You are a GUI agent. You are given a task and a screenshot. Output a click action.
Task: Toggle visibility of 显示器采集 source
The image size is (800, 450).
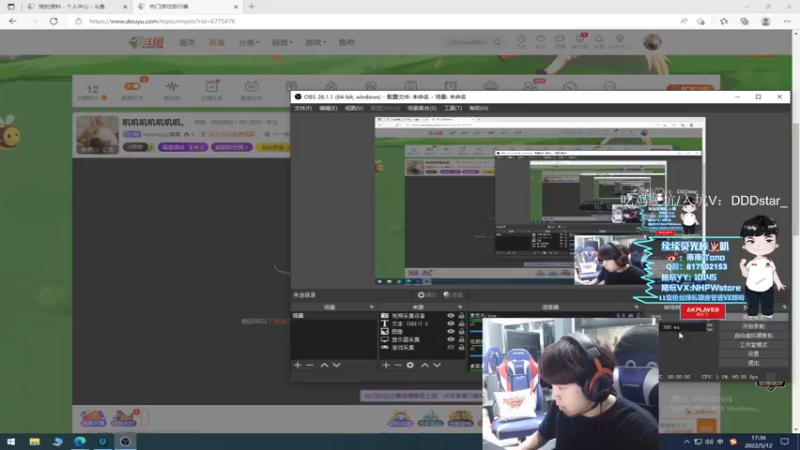point(451,339)
